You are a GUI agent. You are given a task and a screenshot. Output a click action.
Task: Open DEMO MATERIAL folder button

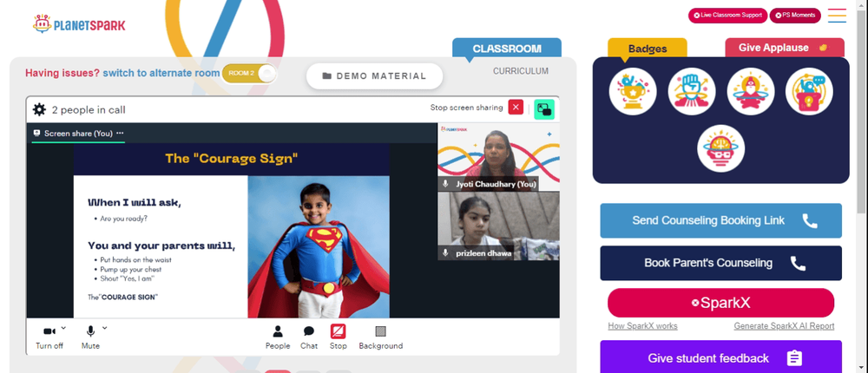(x=375, y=76)
